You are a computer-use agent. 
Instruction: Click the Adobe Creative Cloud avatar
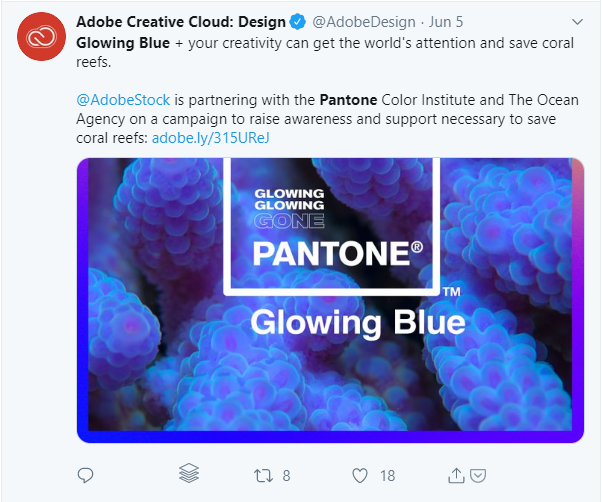40,39
